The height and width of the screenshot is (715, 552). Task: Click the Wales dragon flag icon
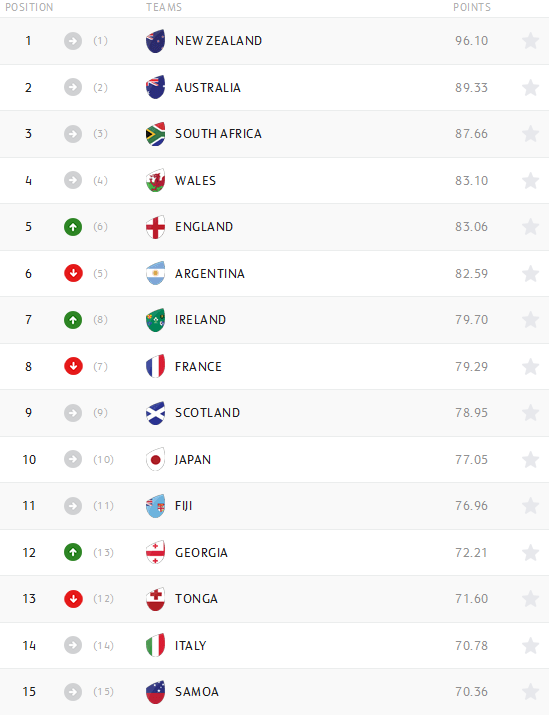click(155, 181)
